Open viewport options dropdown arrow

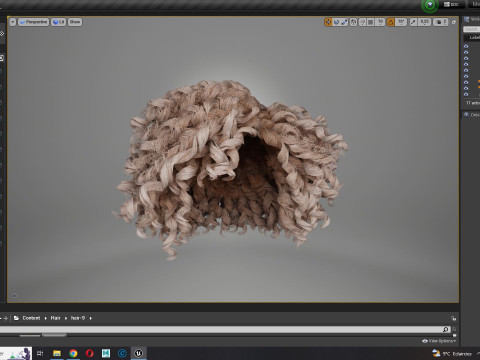tap(12, 22)
